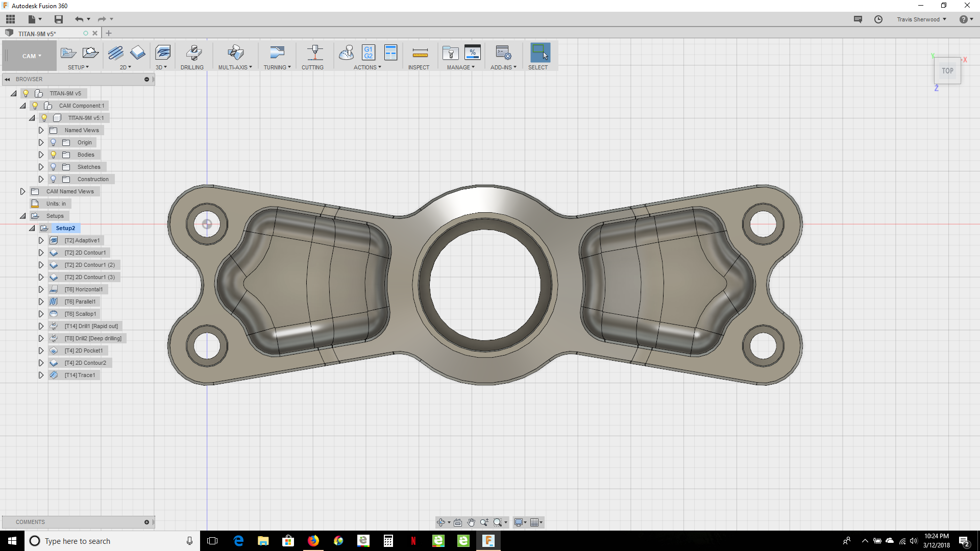Click the Inspect measure icon
The width and height of the screenshot is (980, 551).
point(420,53)
